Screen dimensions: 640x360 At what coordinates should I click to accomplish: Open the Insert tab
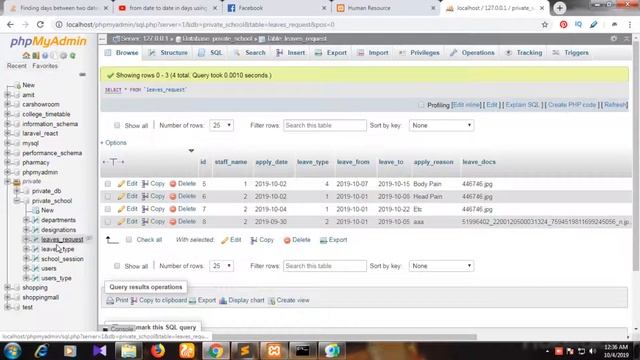point(291,53)
